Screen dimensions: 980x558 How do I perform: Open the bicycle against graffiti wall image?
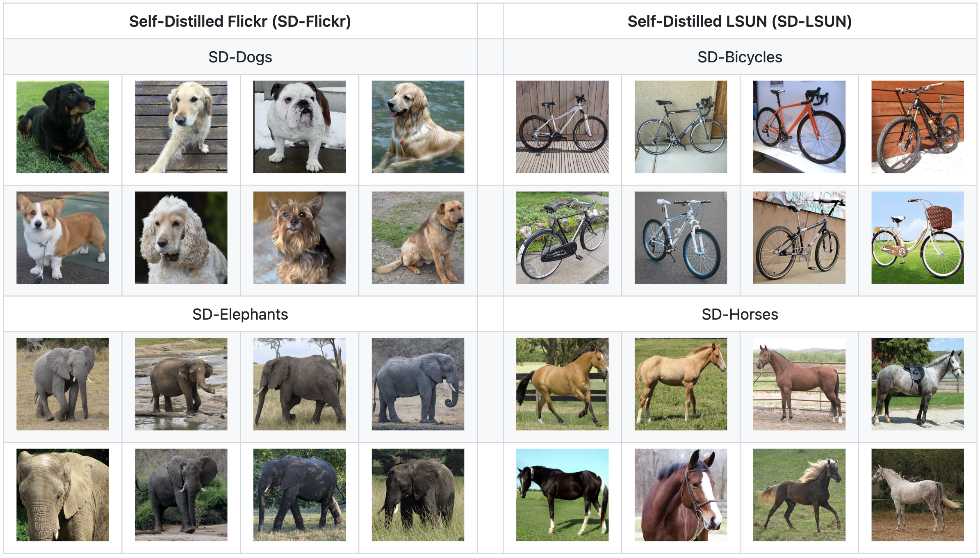click(x=799, y=238)
